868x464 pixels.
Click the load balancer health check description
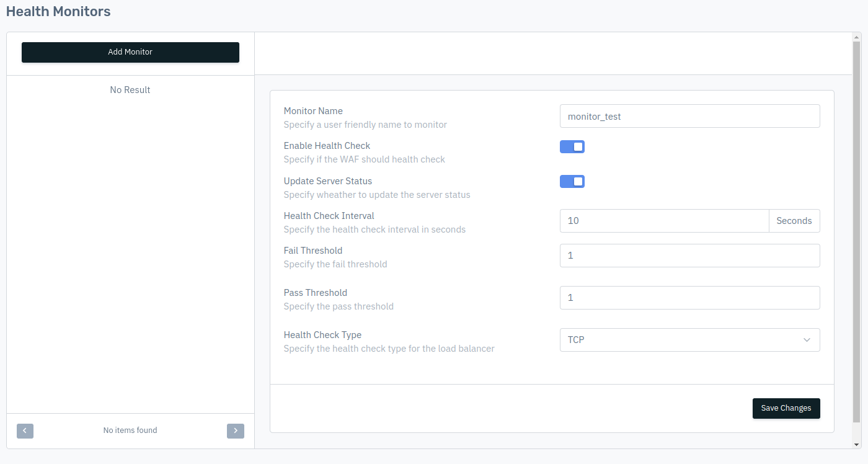(389, 349)
